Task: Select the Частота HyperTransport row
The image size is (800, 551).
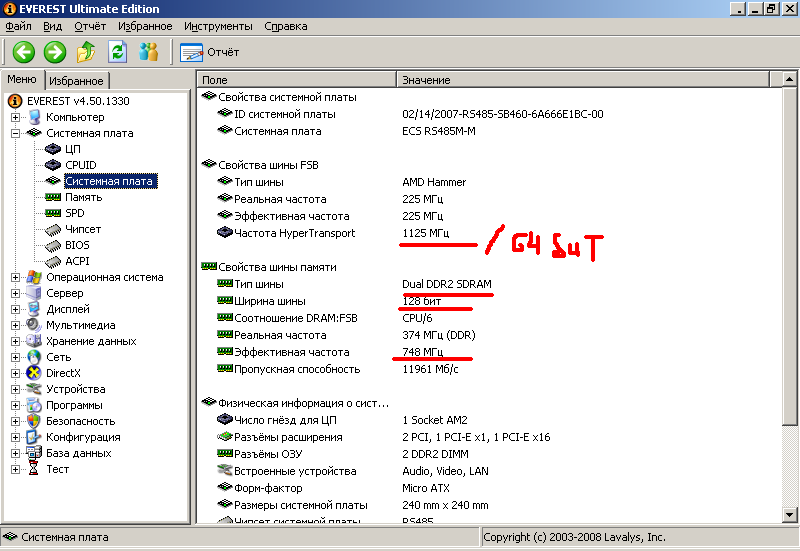Action: tap(489, 233)
